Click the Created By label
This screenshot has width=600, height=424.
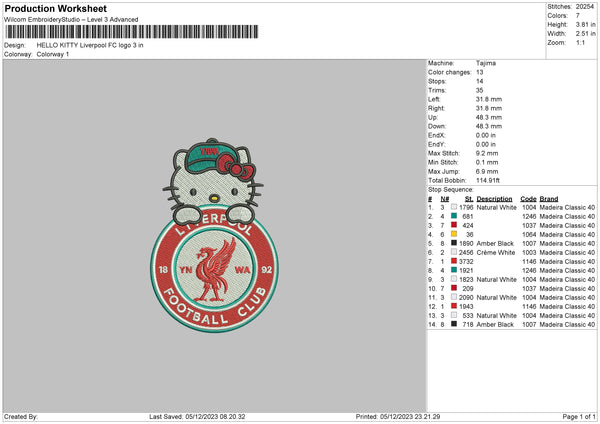point(21,416)
